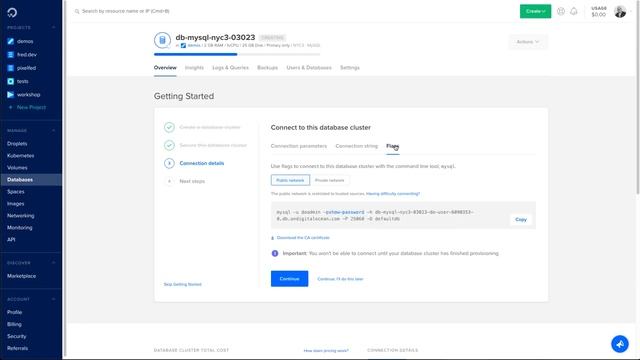Screen dimensions: 640x360
Task: Click the page vertical scrollbar
Action: point(638,98)
